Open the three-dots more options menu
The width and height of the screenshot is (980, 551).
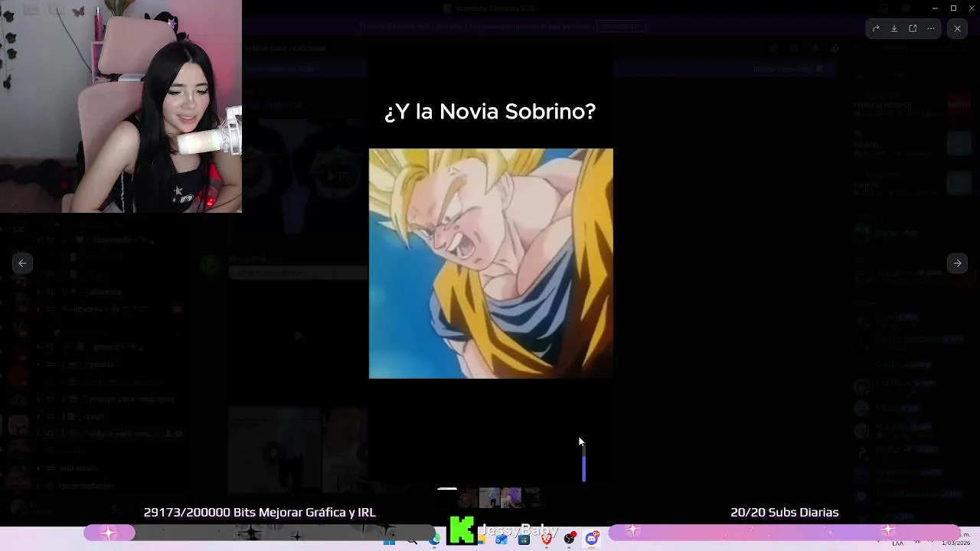coord(931,28)
